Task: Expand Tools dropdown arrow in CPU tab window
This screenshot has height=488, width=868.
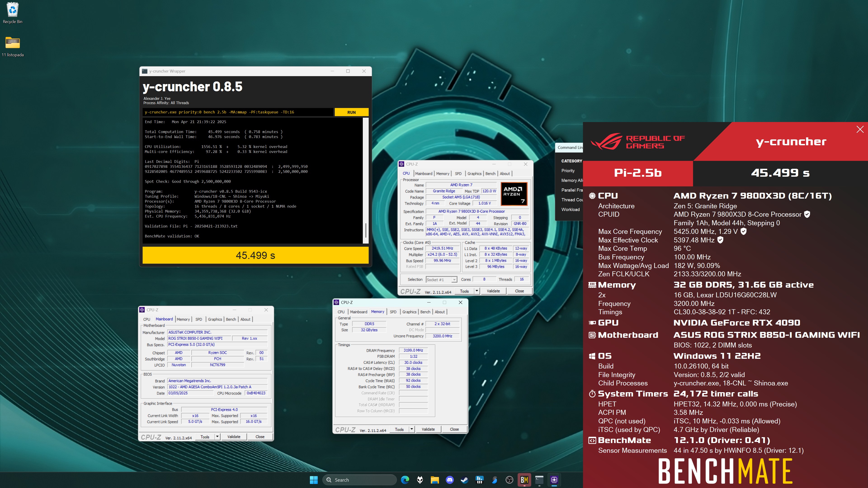Action: [x=477, y=291]
